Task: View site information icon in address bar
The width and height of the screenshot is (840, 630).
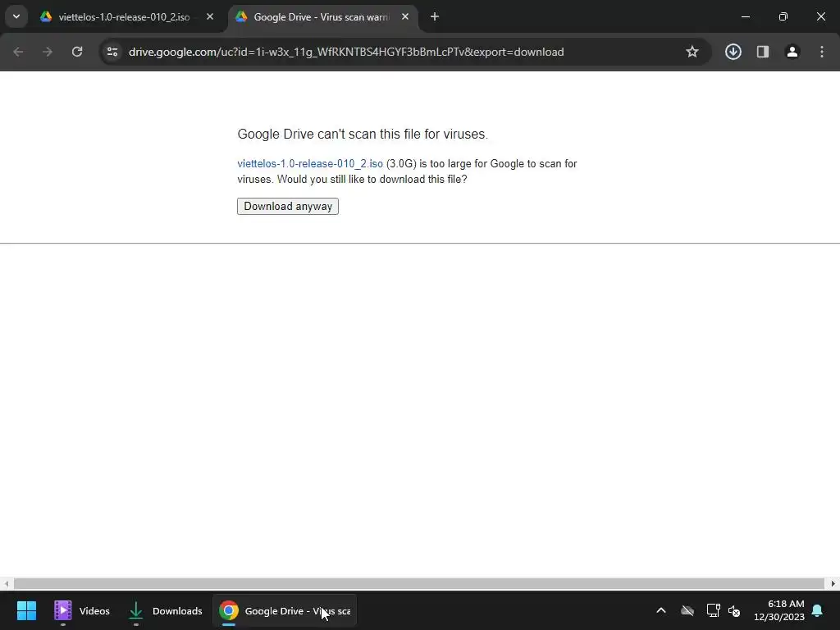Action: coord(112,52)
